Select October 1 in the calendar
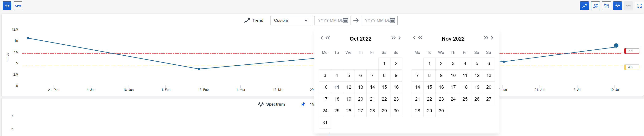Viewport: 644px width, 136px height. (384, 63)
